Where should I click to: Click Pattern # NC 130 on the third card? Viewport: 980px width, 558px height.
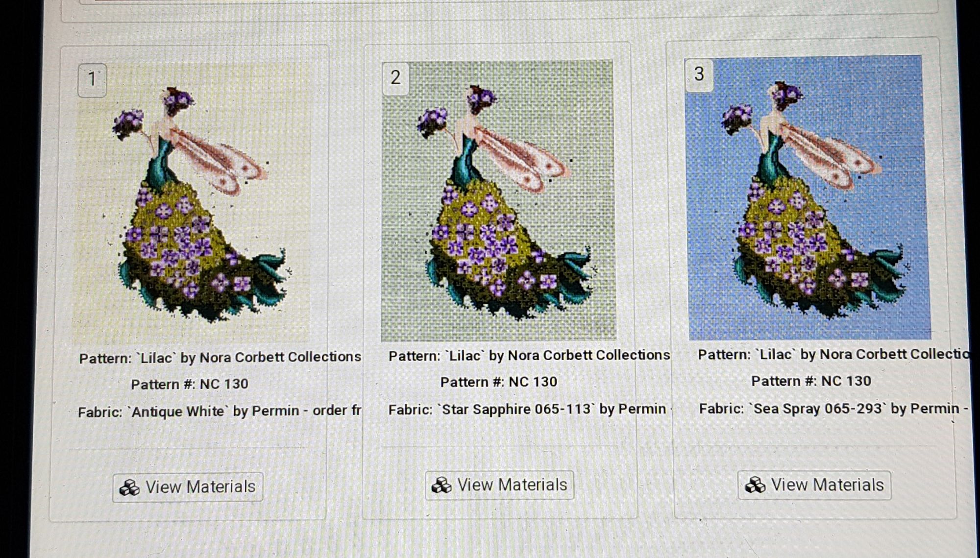(x=811, y=381)
